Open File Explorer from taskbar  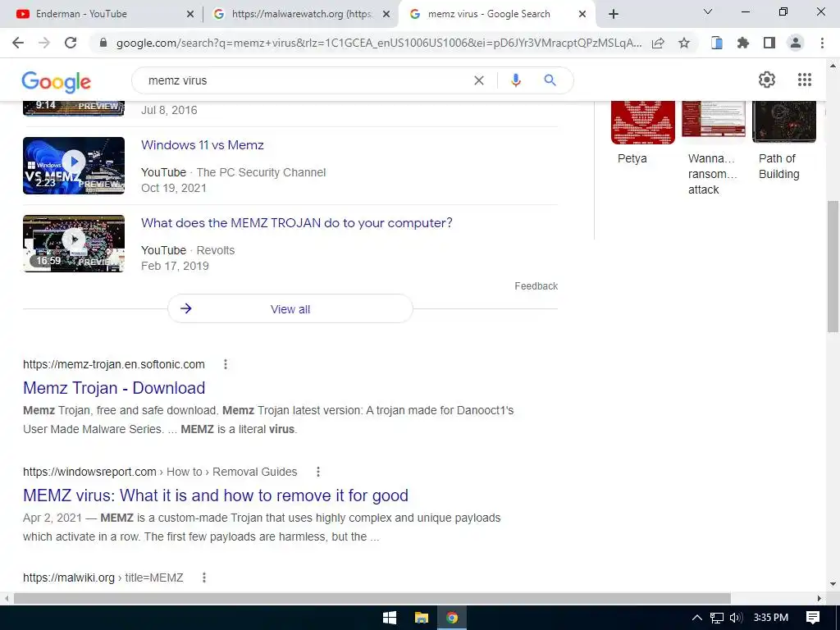pyautogui.click(x=422, y=618)
